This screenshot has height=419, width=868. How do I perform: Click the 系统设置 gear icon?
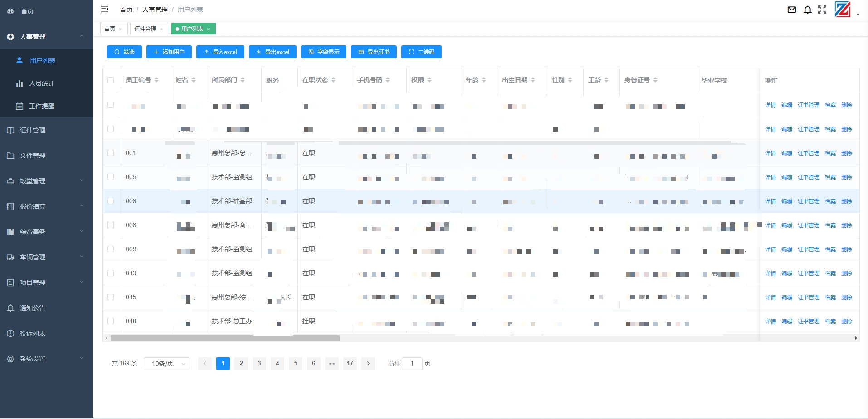point(10,359)
